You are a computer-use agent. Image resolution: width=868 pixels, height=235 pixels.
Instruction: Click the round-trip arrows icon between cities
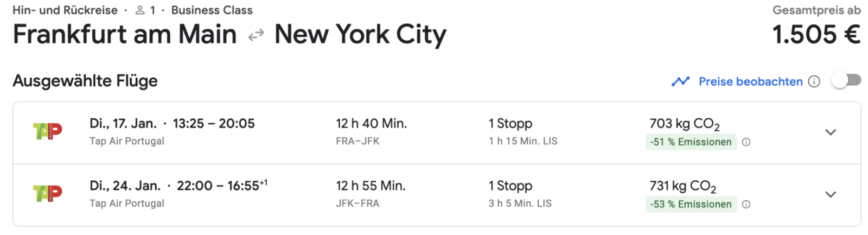click(256, 36)
